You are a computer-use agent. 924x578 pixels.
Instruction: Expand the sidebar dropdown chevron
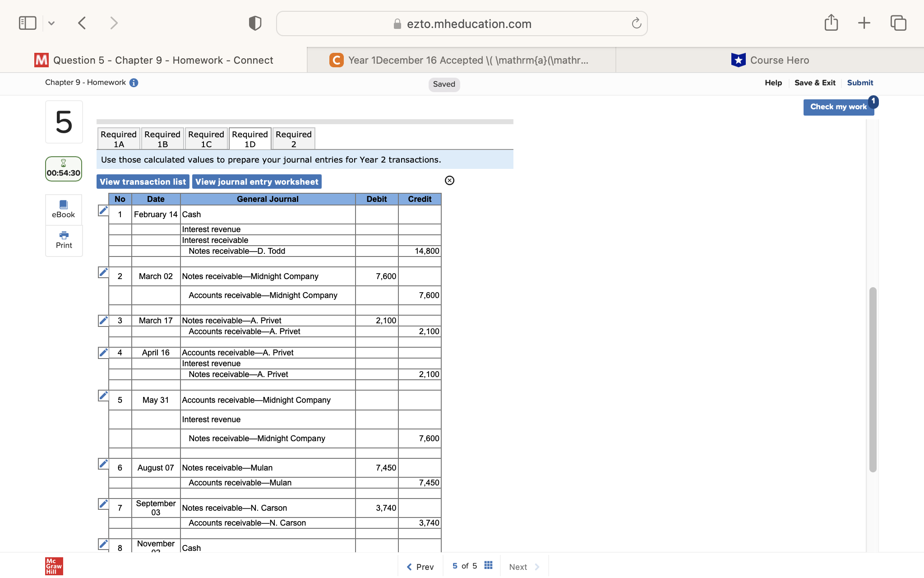pos(51,23)
